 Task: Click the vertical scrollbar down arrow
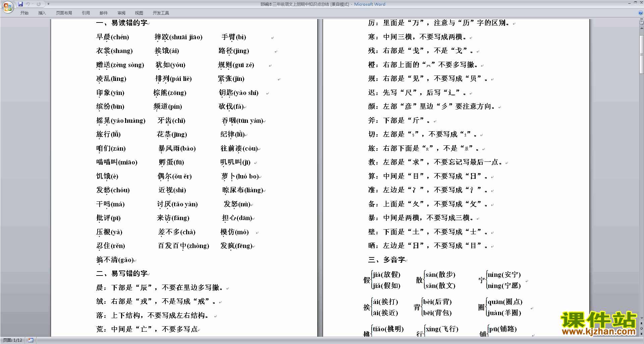point(642,318)
